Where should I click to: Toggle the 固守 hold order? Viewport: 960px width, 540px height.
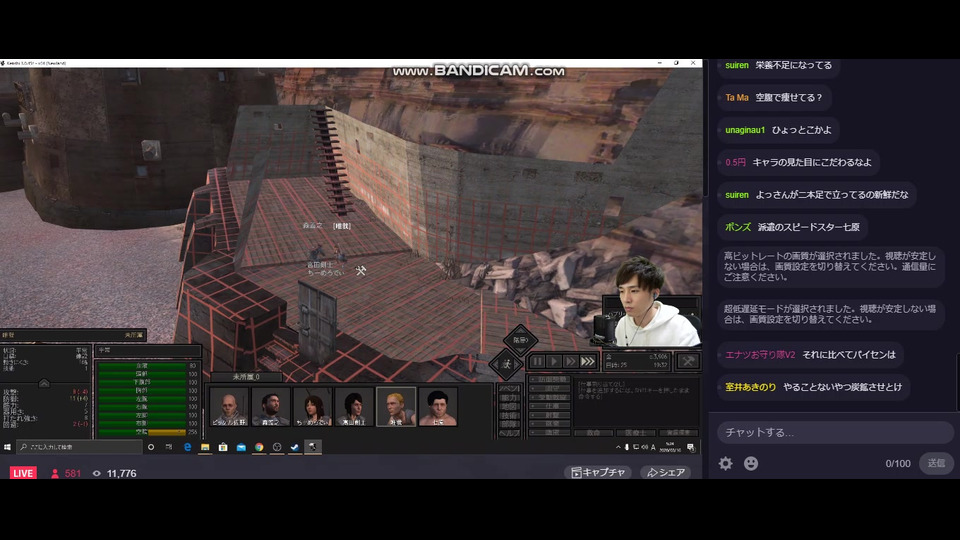550,388
